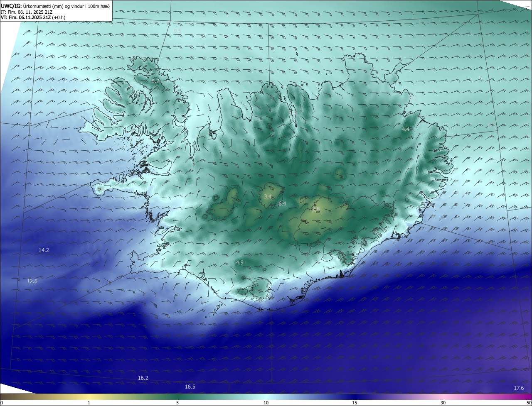This screenshot has width=532, height=406.
Task: Click the '10' tick on the color scale
Action: [266, 403]
